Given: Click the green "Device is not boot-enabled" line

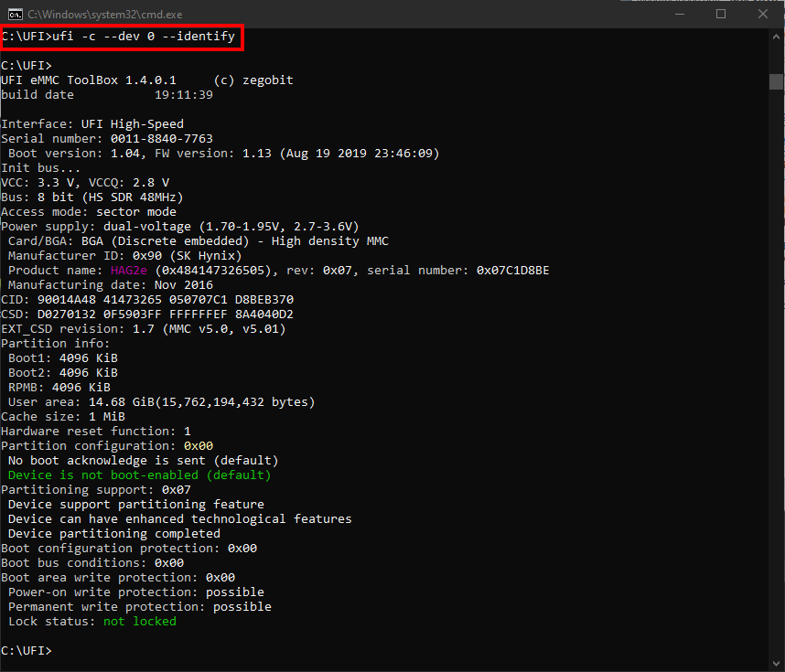Looking at the screenshot, I should click(139, 475).
